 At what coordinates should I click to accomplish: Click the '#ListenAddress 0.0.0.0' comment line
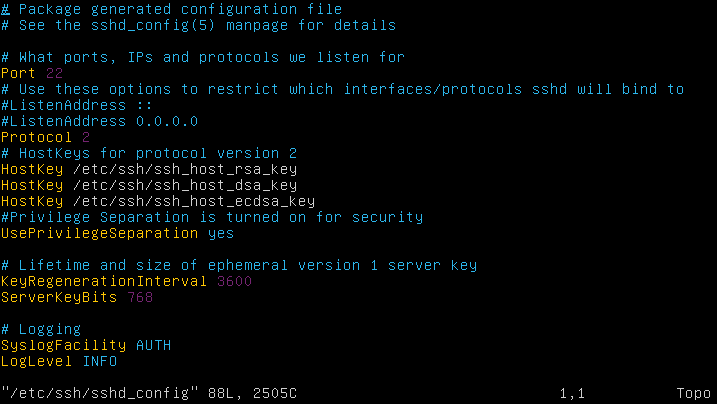[99, 121]
